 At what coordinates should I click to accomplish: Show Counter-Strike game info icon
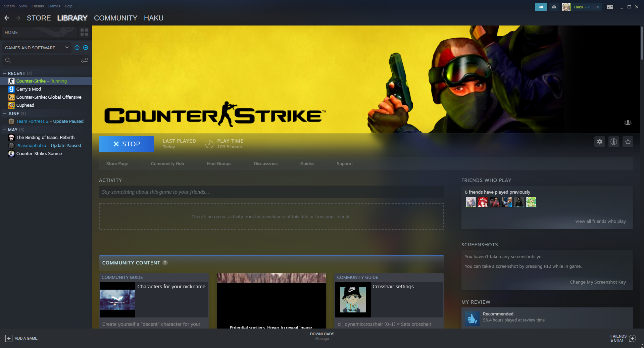pyautogui.click(x=614, y=142)
